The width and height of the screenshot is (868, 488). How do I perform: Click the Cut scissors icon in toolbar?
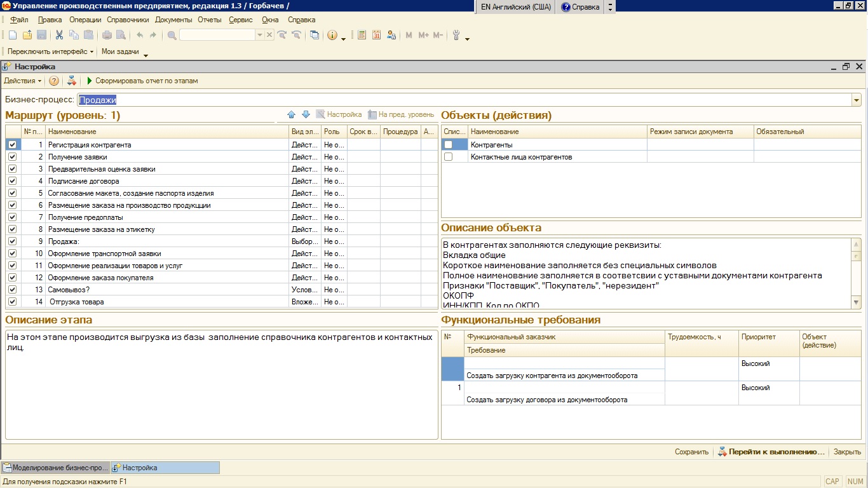click(59, 36)
